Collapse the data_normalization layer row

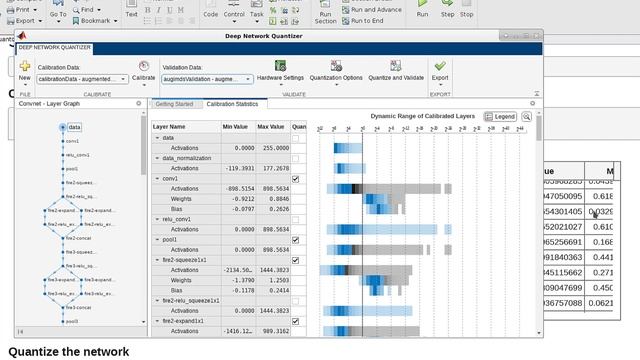coord(158,158)
